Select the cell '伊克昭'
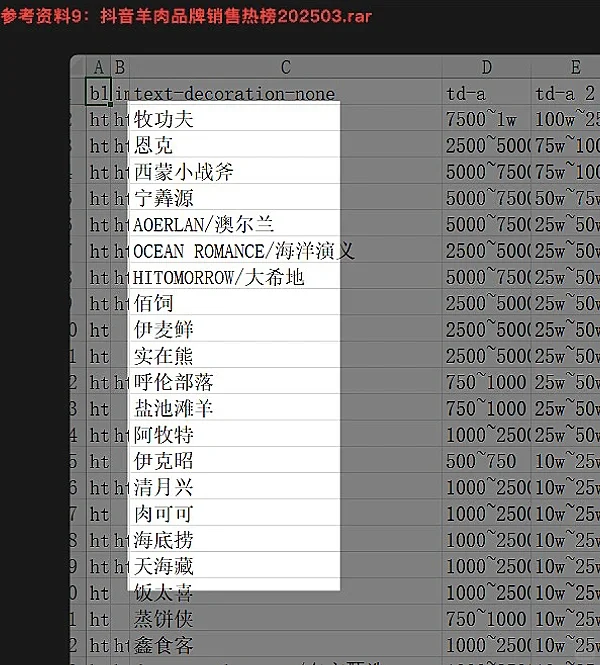Screen dimensions: 600x665 [x=285, y=461]
